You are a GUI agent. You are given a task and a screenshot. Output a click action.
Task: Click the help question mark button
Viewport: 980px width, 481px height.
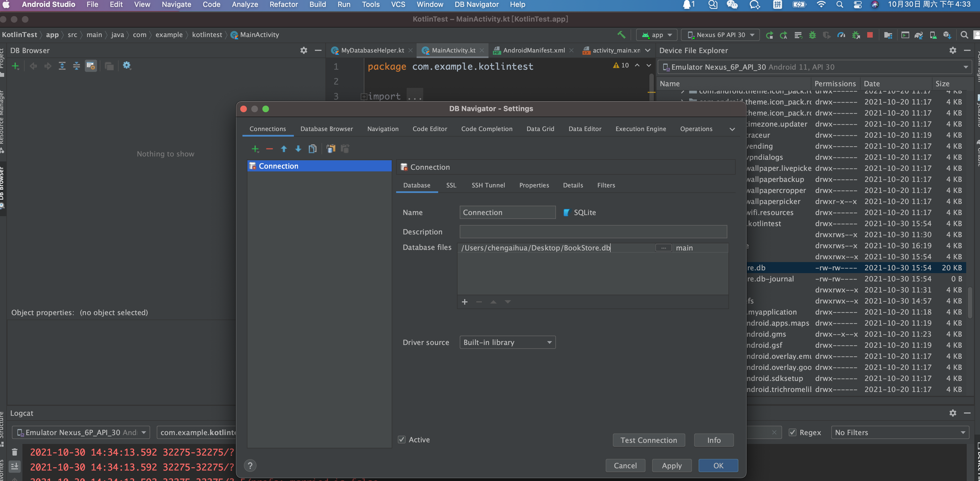[250, 466]
